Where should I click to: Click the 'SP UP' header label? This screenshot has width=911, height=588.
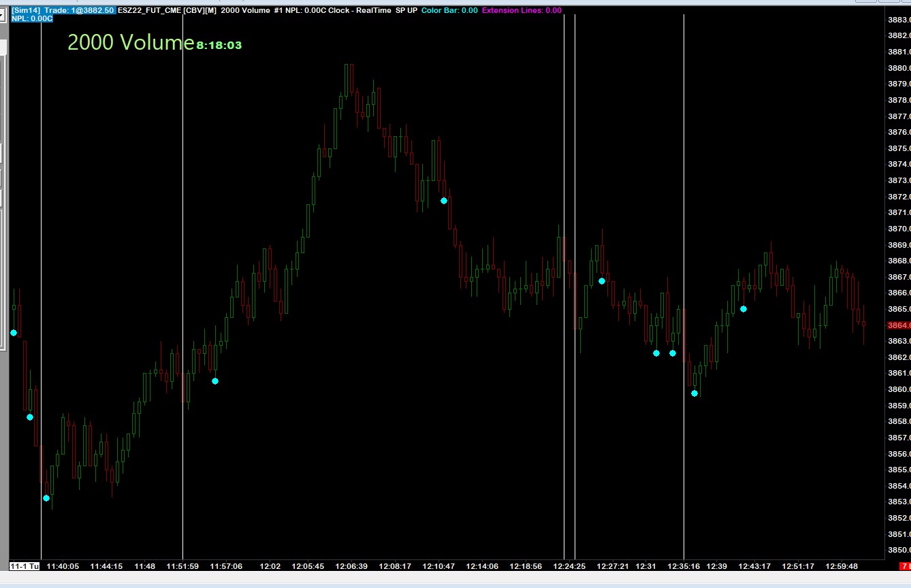tap(406, 10)
